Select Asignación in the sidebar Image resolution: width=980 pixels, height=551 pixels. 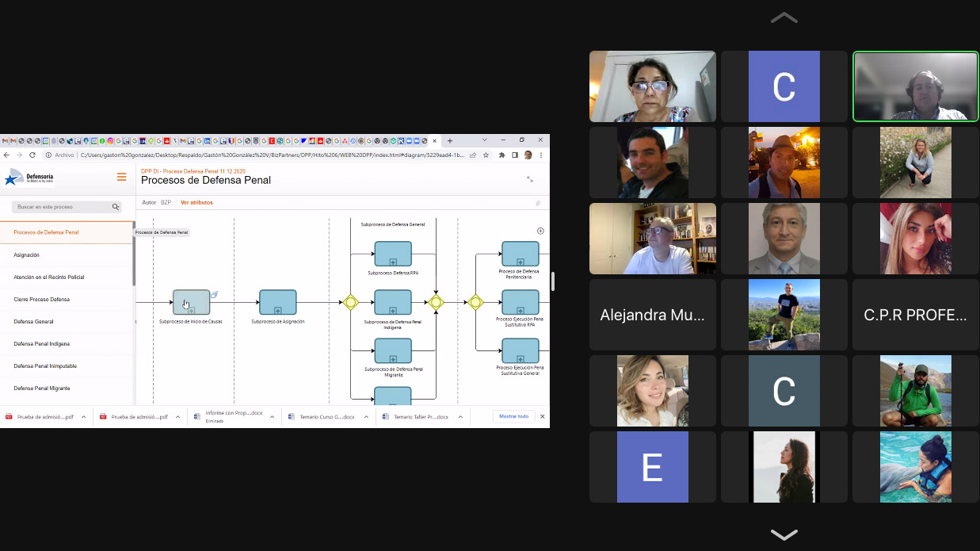point(27,254)
